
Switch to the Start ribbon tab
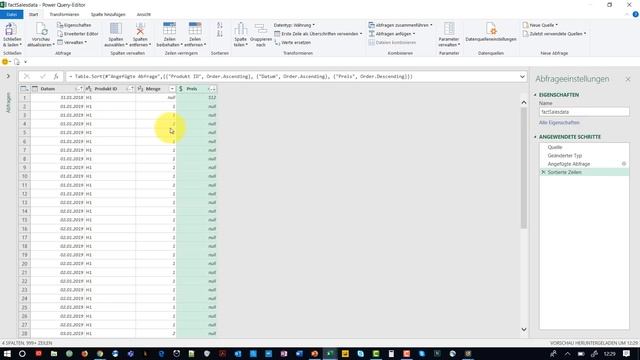click(x=33, y=14)
